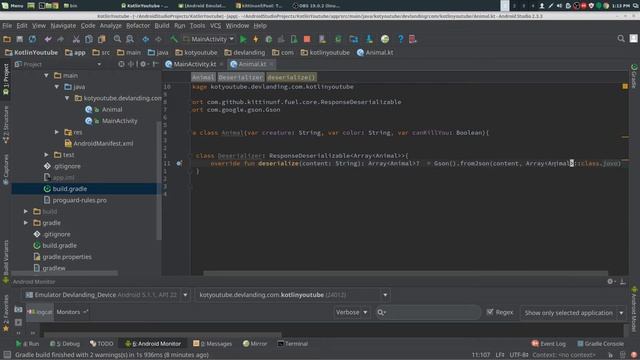640x360 pixels.
Task: Expand the test folder in project tree
Action: (x=47, y=155)
